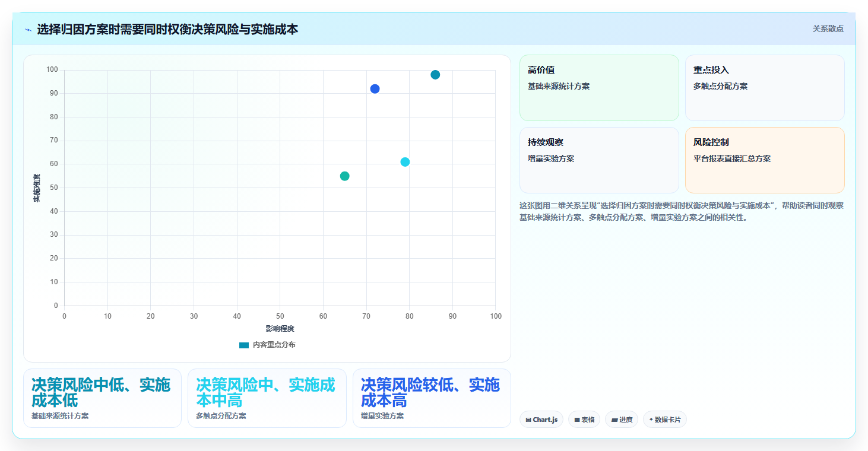Click 平台报表直接汇总方案 text
This screenshot has width=868, height=451.
pyautogui.click(x=732, y=158)
